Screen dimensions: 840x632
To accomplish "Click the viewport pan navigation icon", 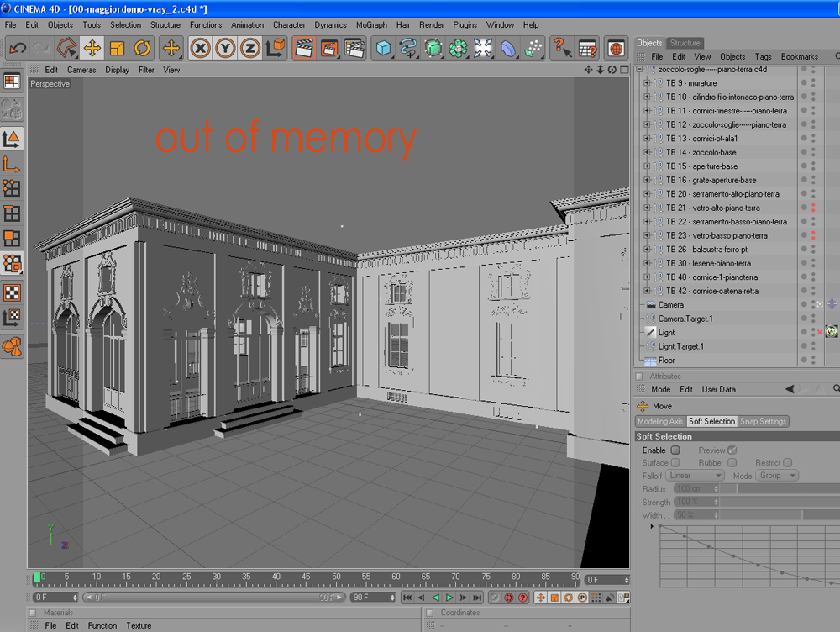I will point(588,70).
